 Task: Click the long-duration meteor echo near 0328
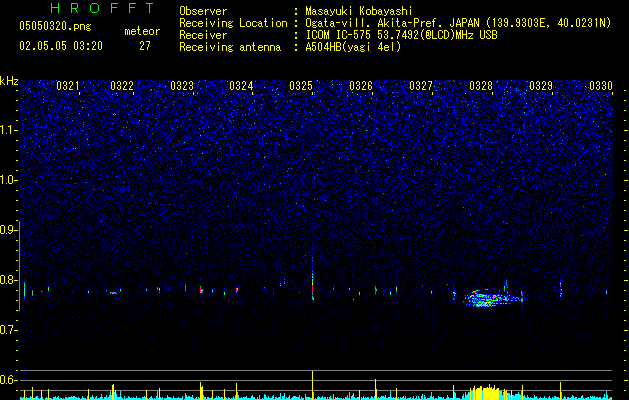(493, 298)
